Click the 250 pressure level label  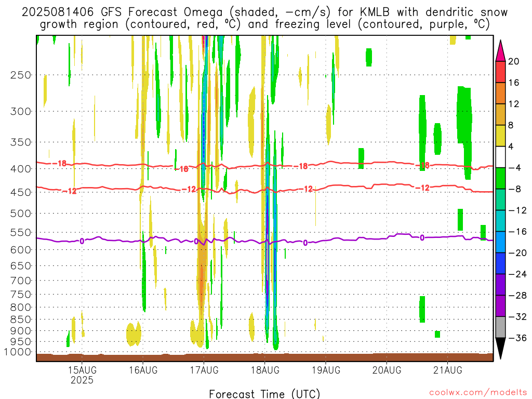pyautogui.click(x=21, y=75)
